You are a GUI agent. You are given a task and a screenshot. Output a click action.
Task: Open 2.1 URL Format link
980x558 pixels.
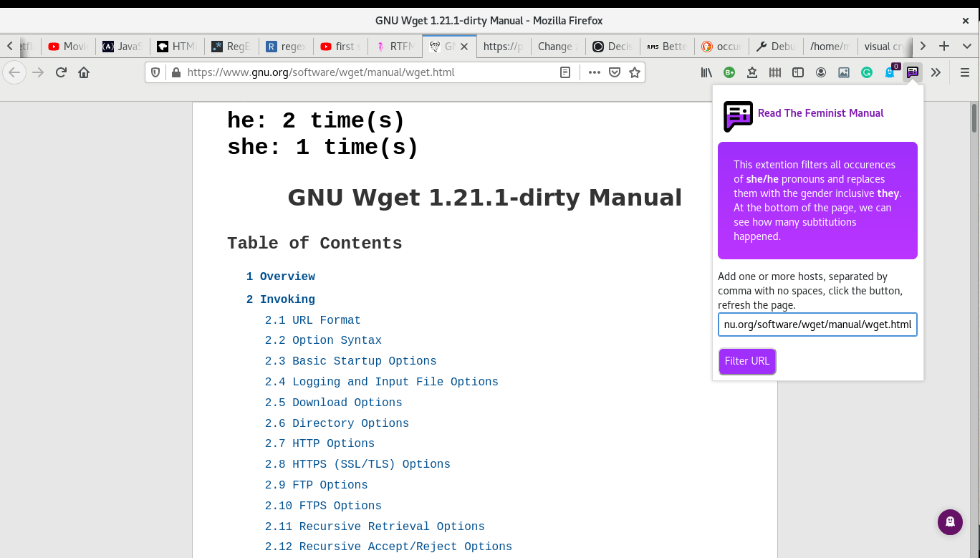click(x=313, y=320)
